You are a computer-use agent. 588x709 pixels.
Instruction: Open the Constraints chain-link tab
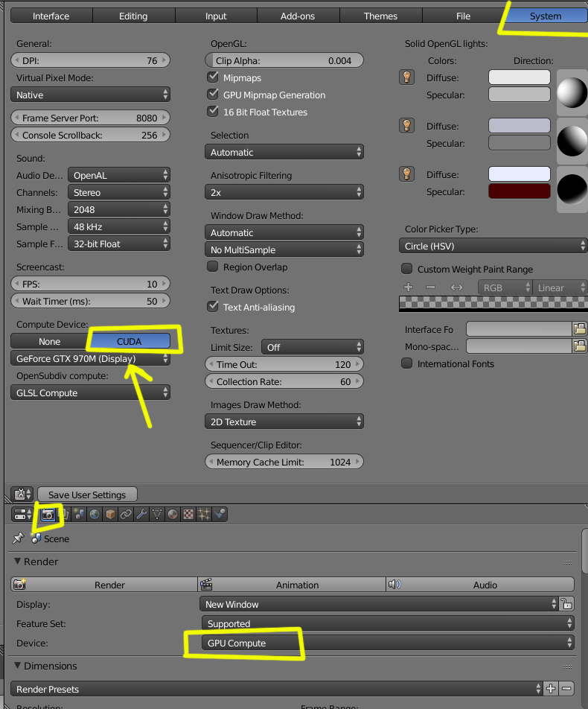[x=126, y=515]
